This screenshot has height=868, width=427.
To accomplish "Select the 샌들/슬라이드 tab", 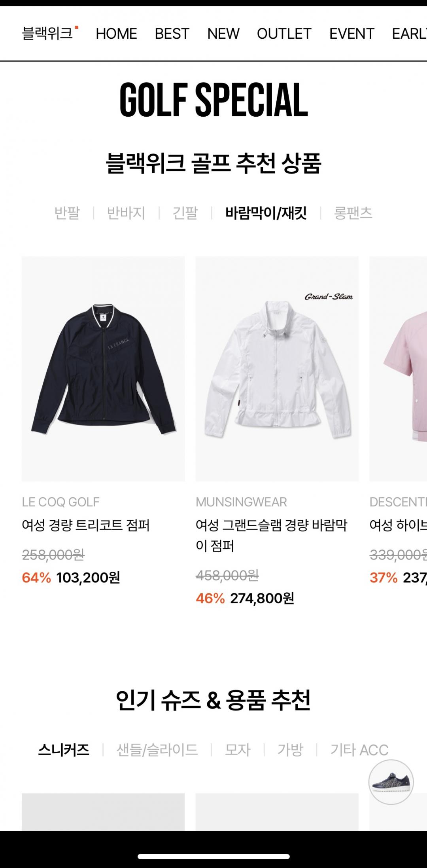I will coord(157,750).
